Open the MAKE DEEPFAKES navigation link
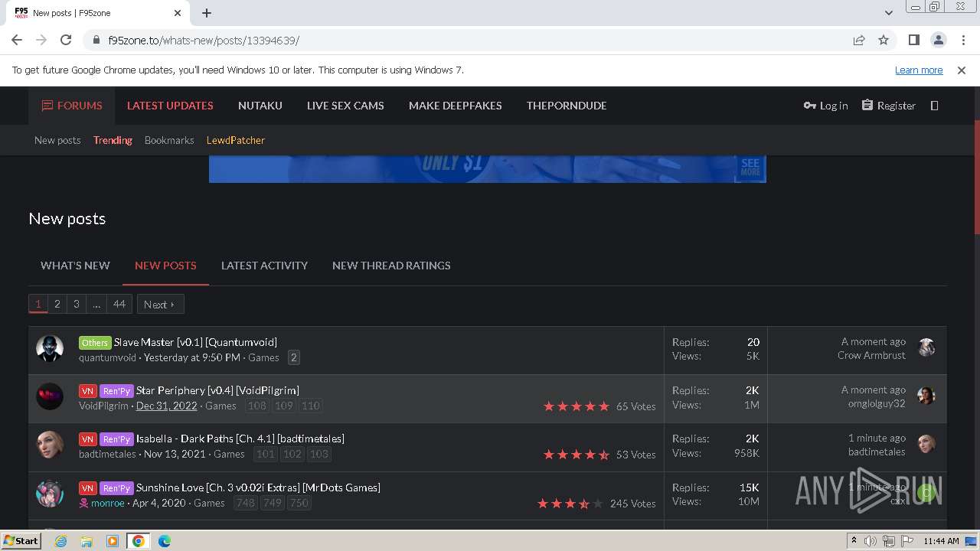The width and height of the screenshot is (980, 551). pyautogui.click(x=456, y=106)
